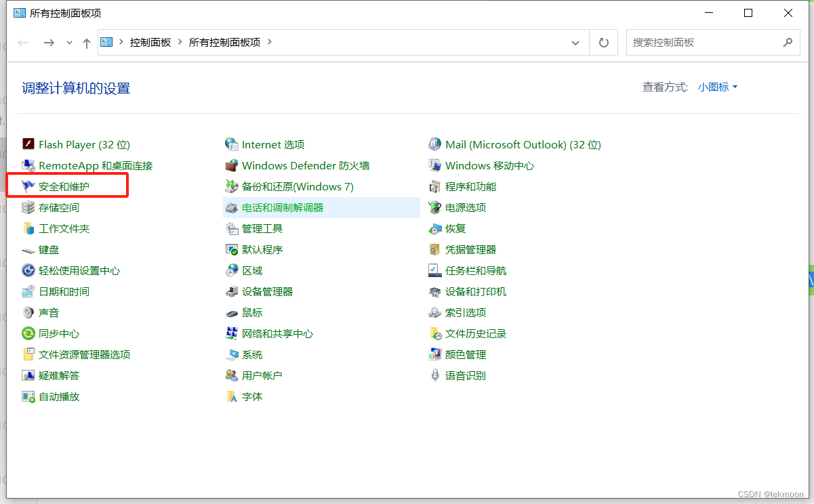Click the 文件资源管理器选项 icon
Viewport: 814px width, 504px height.
[28, 354]
